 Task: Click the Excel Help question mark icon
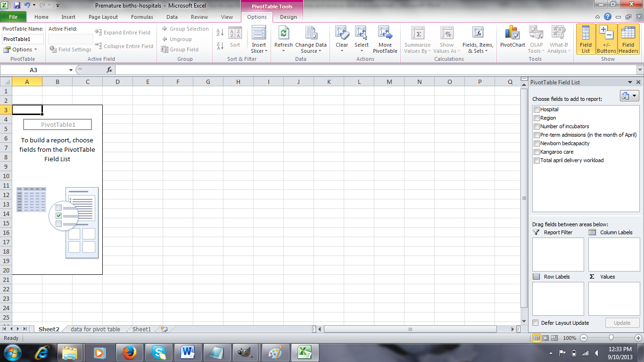(608, 17)
